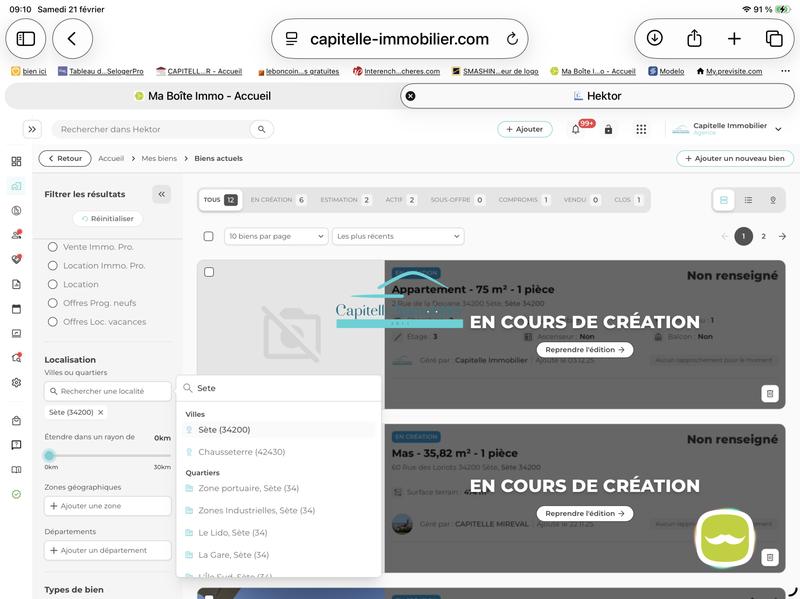Viewport: 800px width, 599px height.
Task: Click the lock icon in header
Action: [x=608, y=129]
